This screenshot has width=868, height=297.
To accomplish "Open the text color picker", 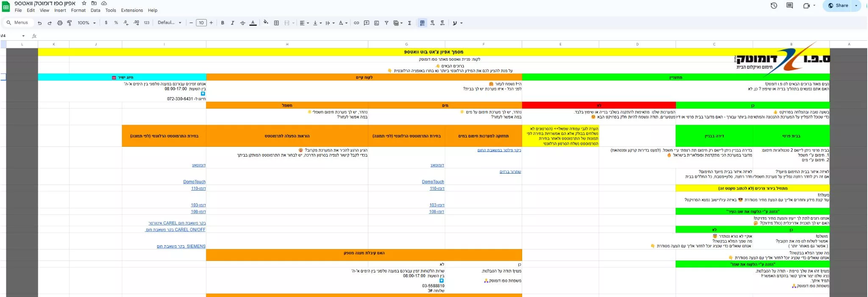I will [x=253, y=23].
